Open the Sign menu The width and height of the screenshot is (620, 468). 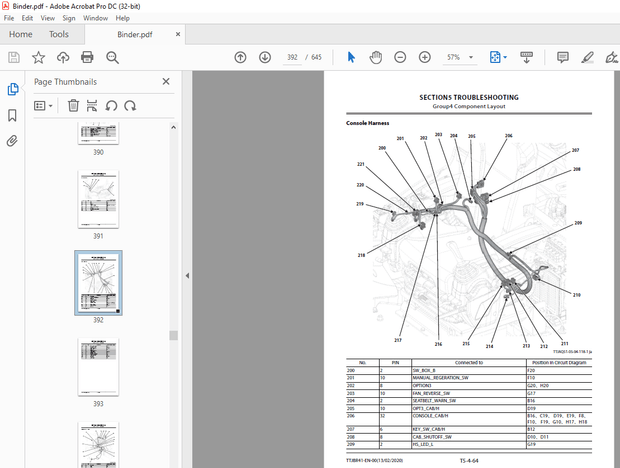pos(68,18)
